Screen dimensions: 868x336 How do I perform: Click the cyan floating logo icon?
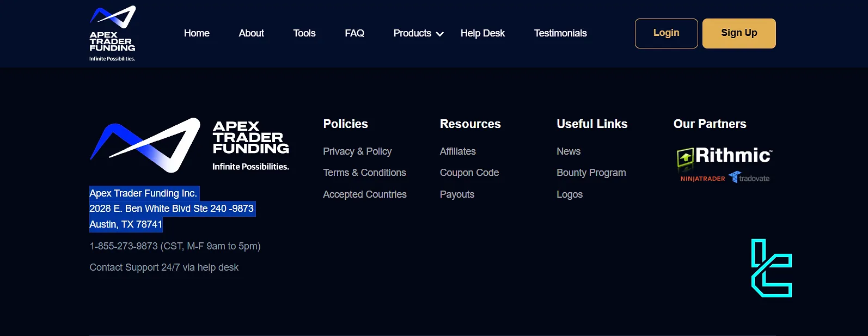click(x=771, y=268)
